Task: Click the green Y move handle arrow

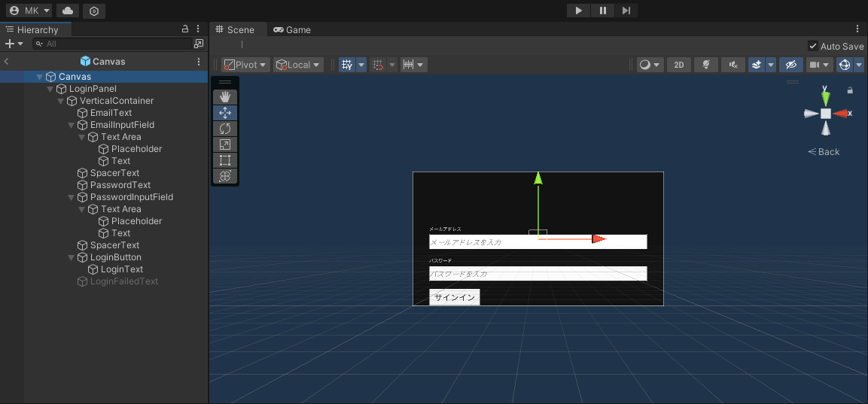Action: (538, 178)
